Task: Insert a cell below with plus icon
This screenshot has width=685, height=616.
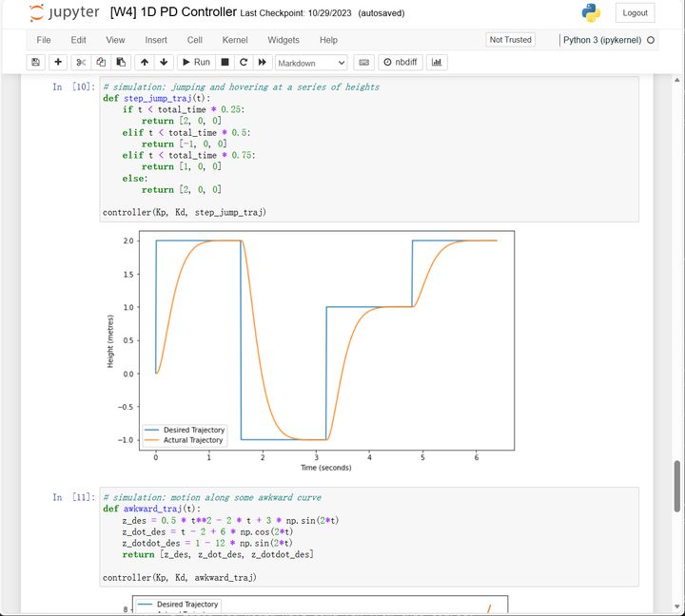Action: tap(58, 62)
